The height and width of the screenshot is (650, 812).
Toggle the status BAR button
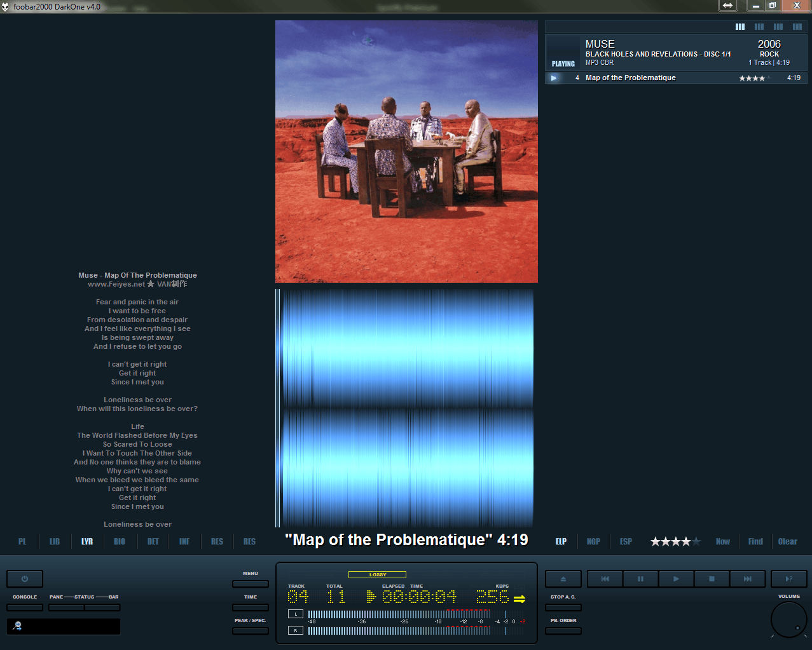point(102,607)
